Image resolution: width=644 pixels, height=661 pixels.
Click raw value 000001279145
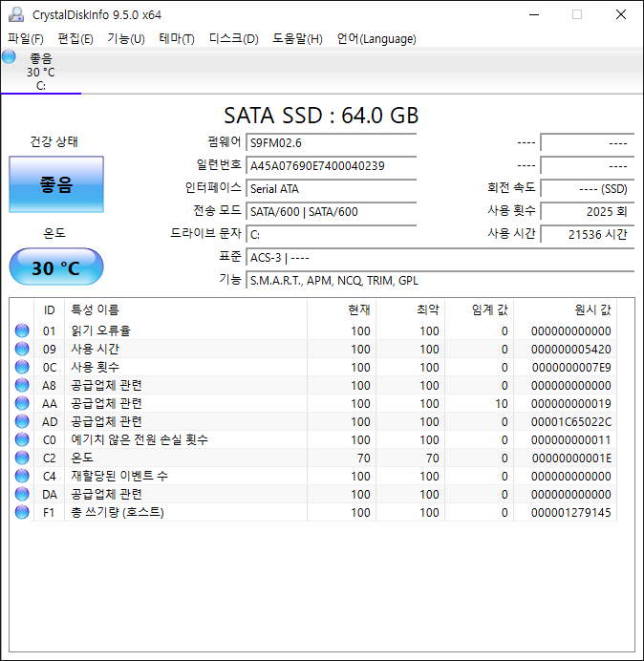point(571,512)
